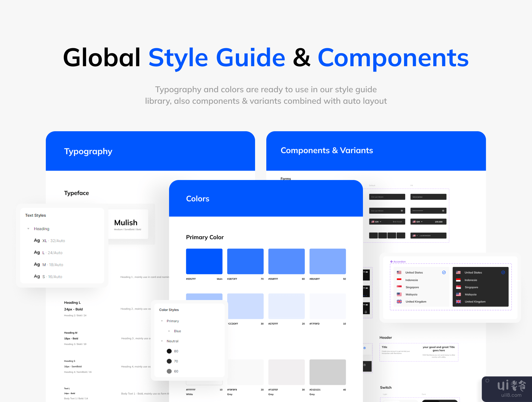The height and width of the screenshot is (402, 532).
Task: Click the purple Accordion component icon
Action: point(391,262)
